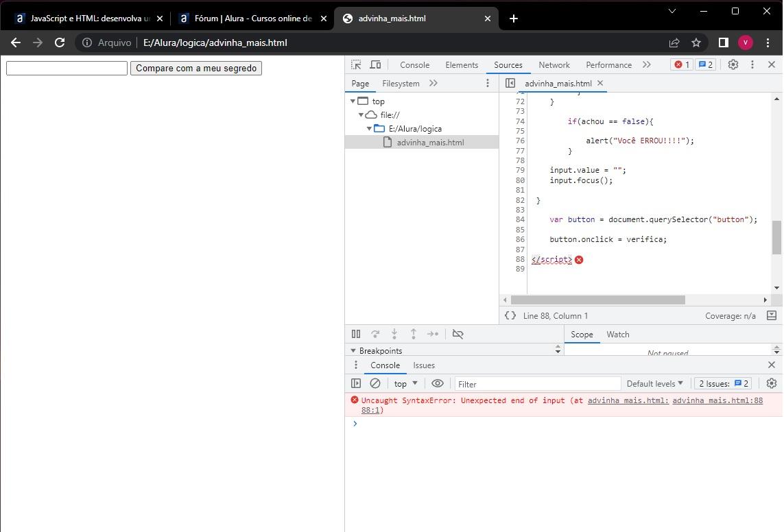
Task: Switch to the Filesystem navigator tab
Action: [401, 84]
